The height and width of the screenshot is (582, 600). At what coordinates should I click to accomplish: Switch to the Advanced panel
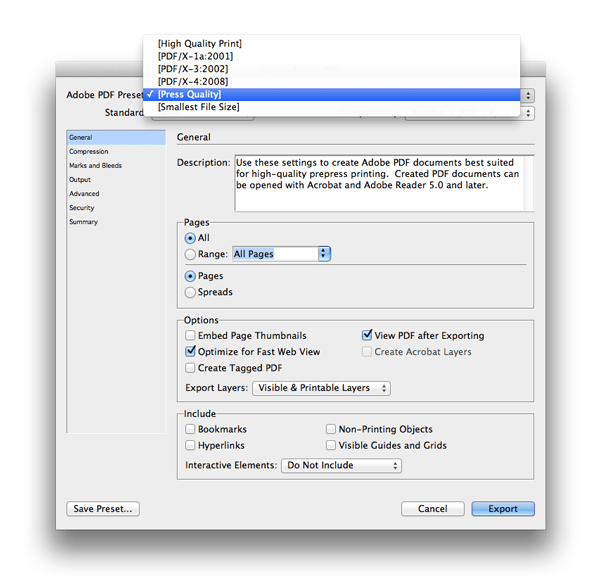click(x=116, y=194)
